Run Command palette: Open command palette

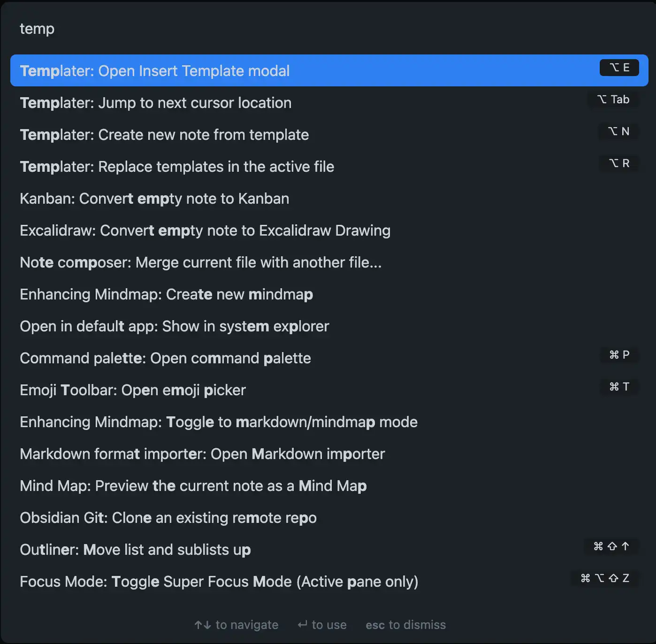(165, 358)
